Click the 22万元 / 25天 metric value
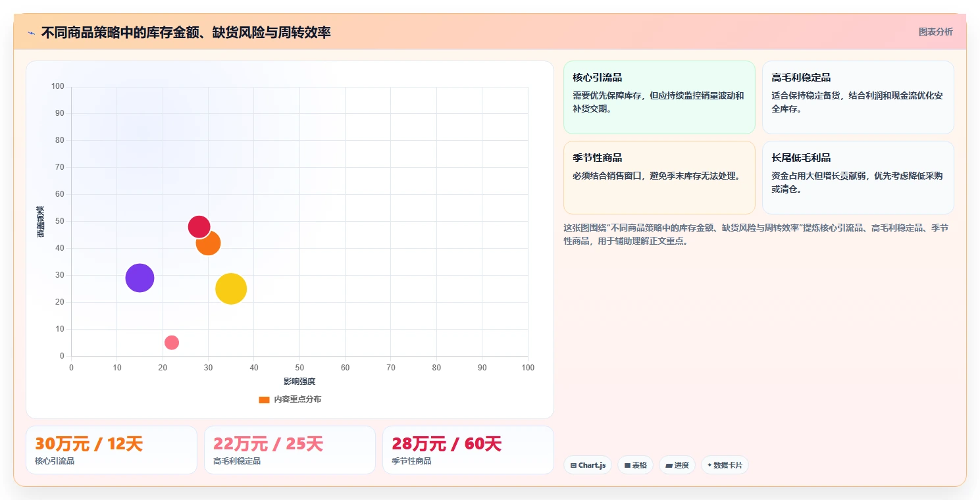Viewport: 980px width, 500px height. click(268, 444)
